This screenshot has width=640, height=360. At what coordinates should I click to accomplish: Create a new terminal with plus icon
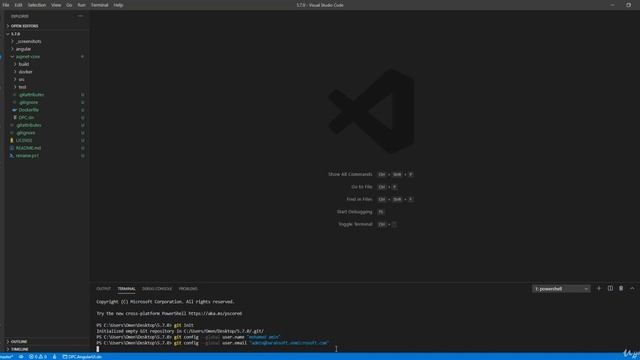click(x=599, y=289)
